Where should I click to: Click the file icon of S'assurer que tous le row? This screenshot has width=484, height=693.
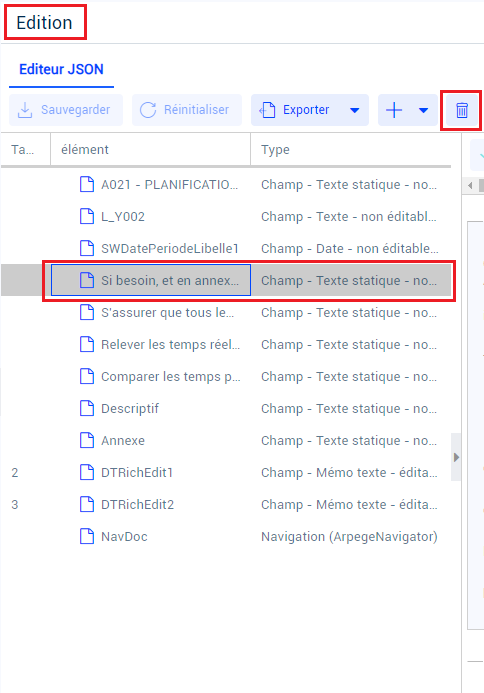coord(87,312)
